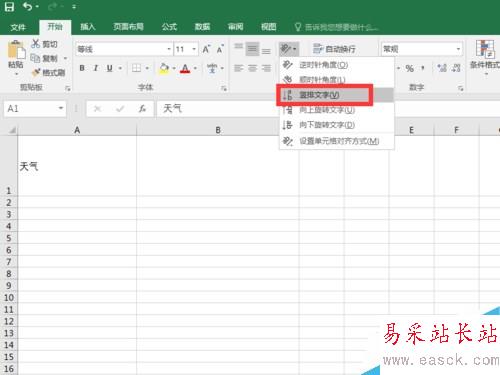This screenshot has height=375, width=500.
Task: Select row 5 header
Action: [9, 238]
